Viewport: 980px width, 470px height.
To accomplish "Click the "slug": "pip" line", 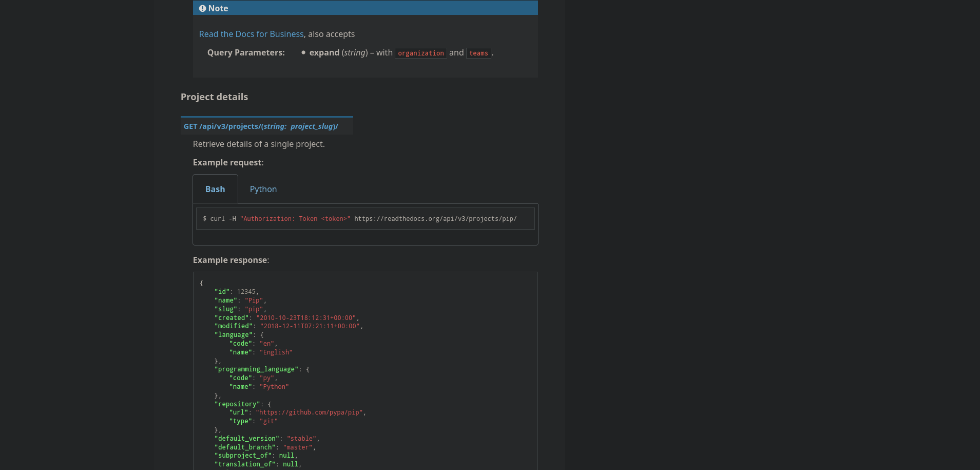I will click(240, 309).
